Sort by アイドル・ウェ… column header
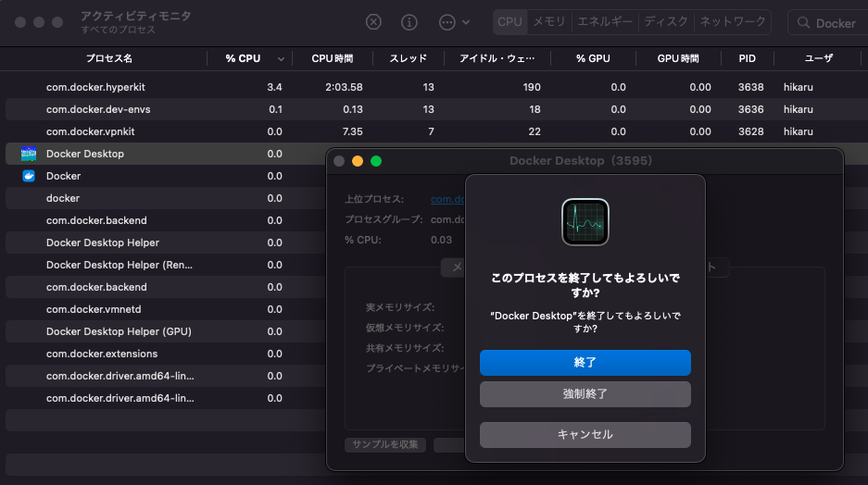 [497, 58]
